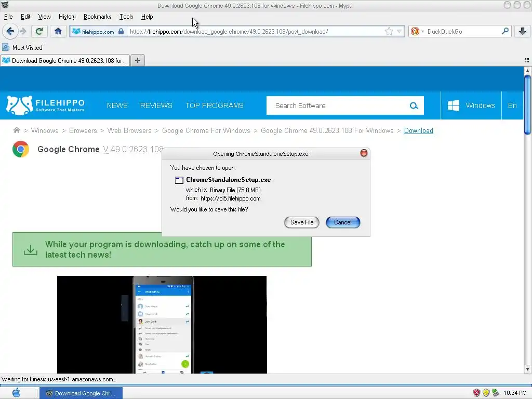Click the tab groups grid icon
Screen dimensions: 532x399
pos(527,60)
